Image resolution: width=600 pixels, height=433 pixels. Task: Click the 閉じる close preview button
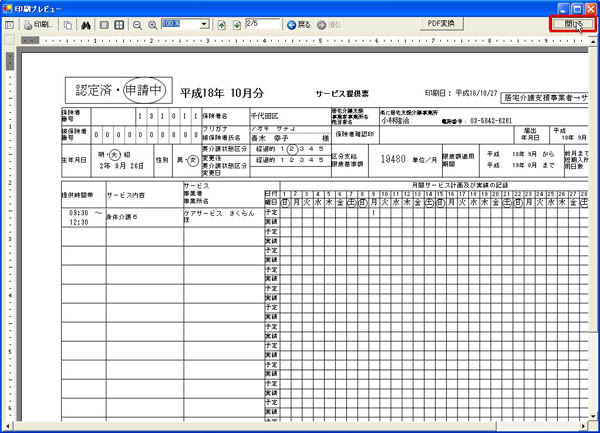573,24
